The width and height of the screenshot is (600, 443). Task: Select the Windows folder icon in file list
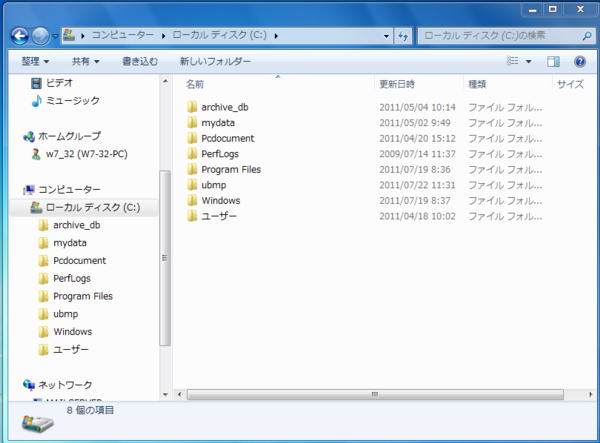tap(192, 200)
